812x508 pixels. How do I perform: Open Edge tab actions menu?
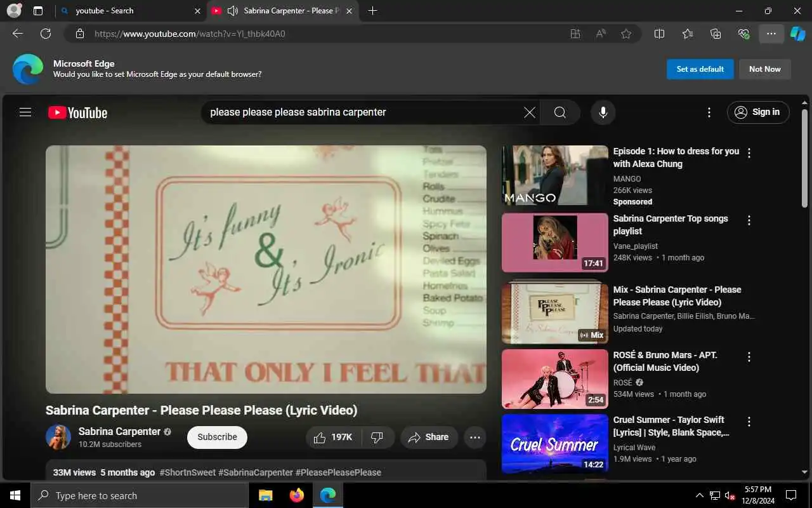tap(38, 11)
